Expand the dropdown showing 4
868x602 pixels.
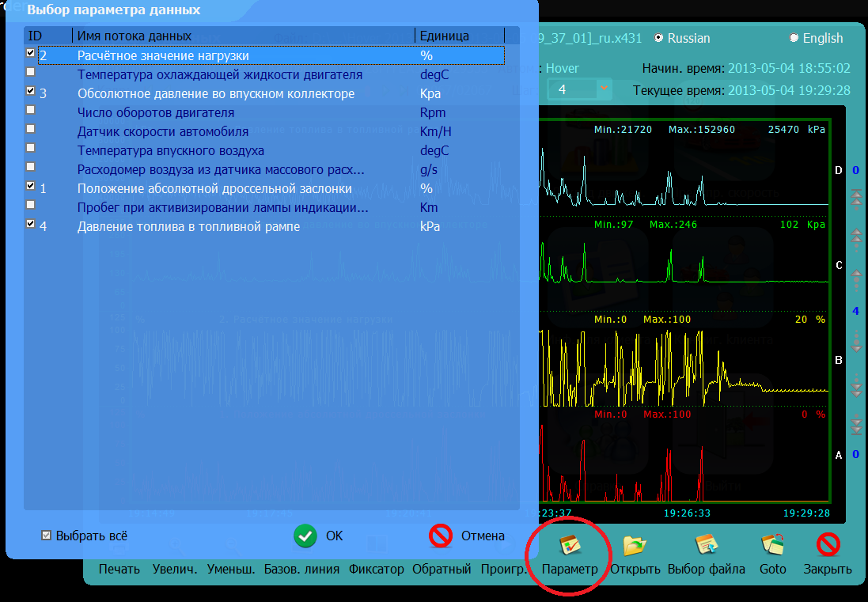click(x=604, y=89)
